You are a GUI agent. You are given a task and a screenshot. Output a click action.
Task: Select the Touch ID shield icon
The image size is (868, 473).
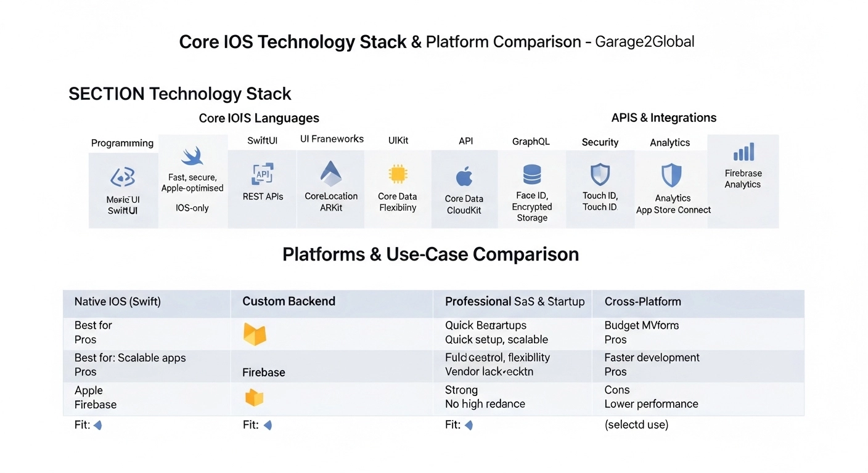[x=599, y=174]
